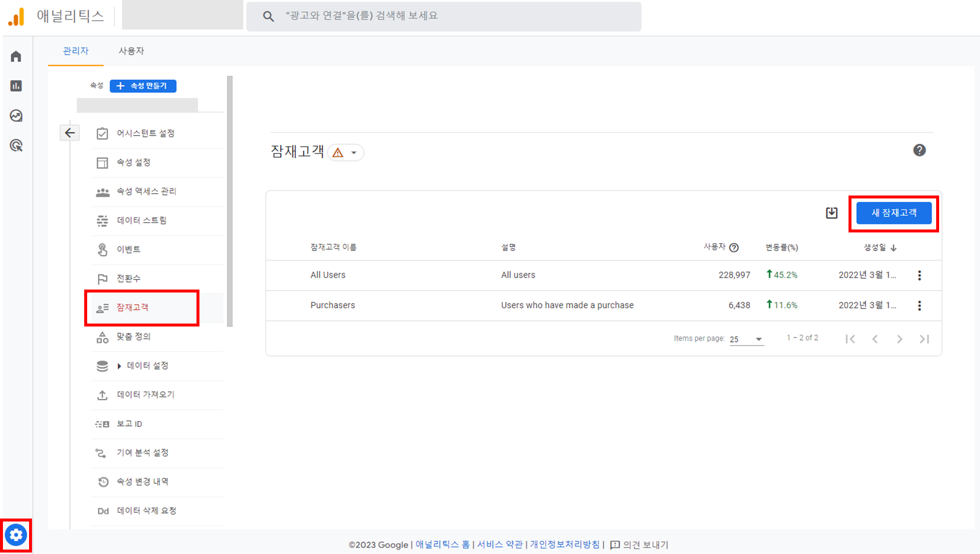Open more options for All Users row
This screenshot has width=980, height=554.
[x=919, y=275]
